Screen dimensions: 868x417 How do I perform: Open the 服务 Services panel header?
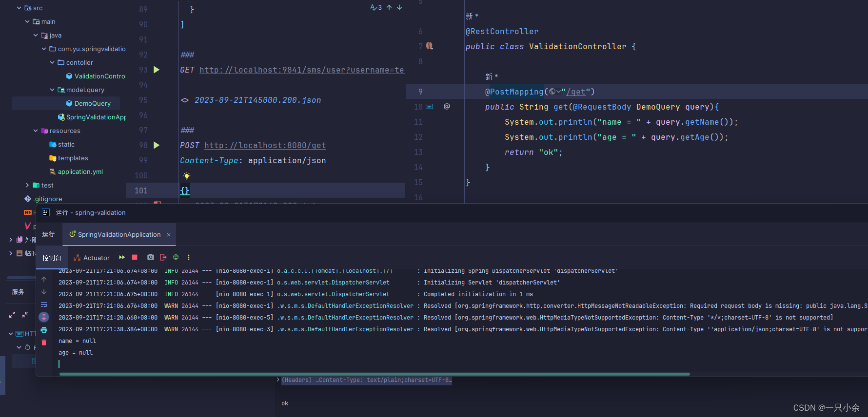click(x=18, y=292)
